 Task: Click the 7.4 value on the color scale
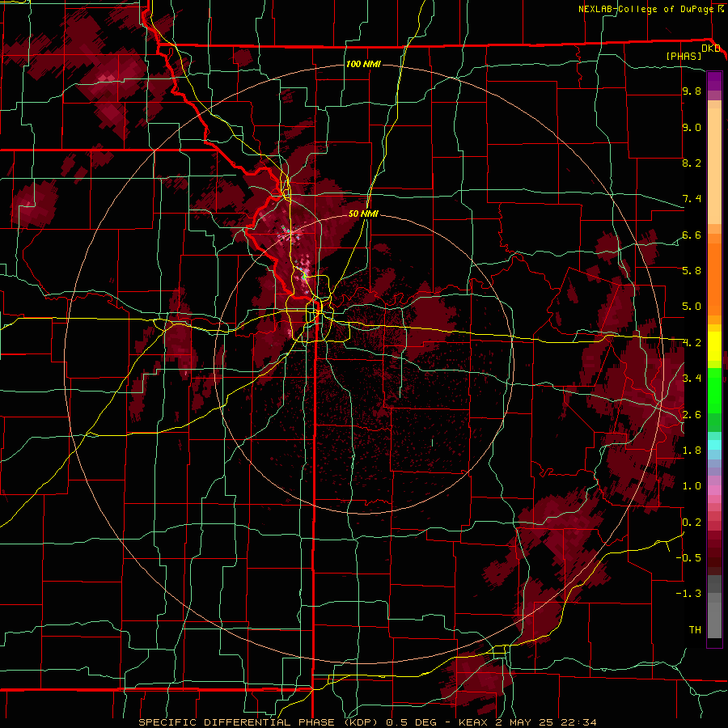click(692, 199)
